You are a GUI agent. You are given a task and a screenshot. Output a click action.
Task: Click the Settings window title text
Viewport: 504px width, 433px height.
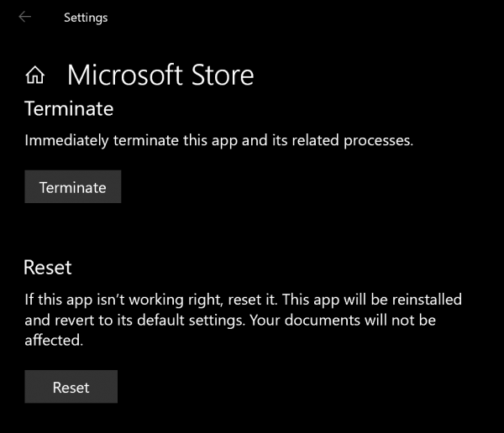[x=86, y=17]
